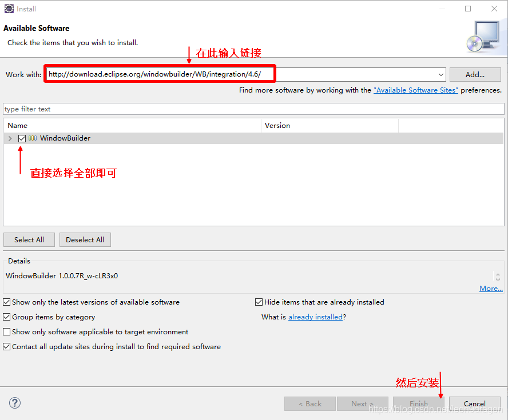Screen dimensions: 508x420
Task: Click the Deselect All button
Action: 85,240
